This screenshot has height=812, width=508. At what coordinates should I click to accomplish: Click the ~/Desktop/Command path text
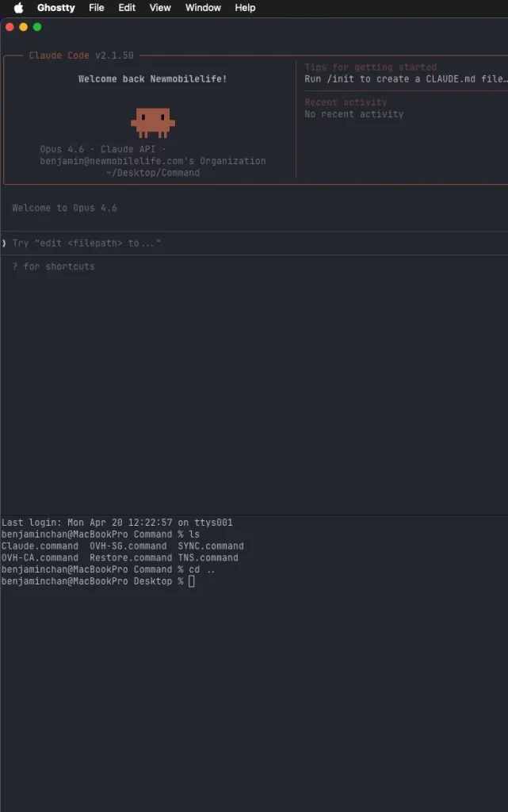click(153, 173)
